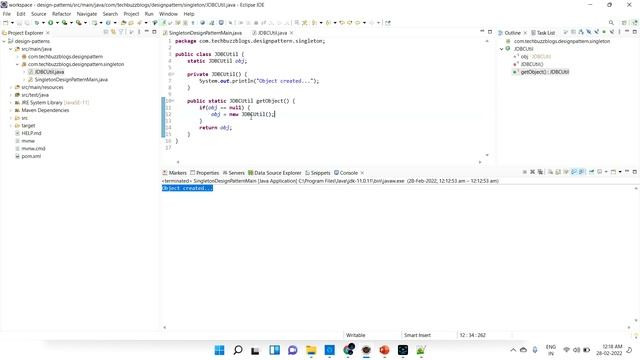Open the File menu
Screen dimensions: 640x360
tap(7, 14)
